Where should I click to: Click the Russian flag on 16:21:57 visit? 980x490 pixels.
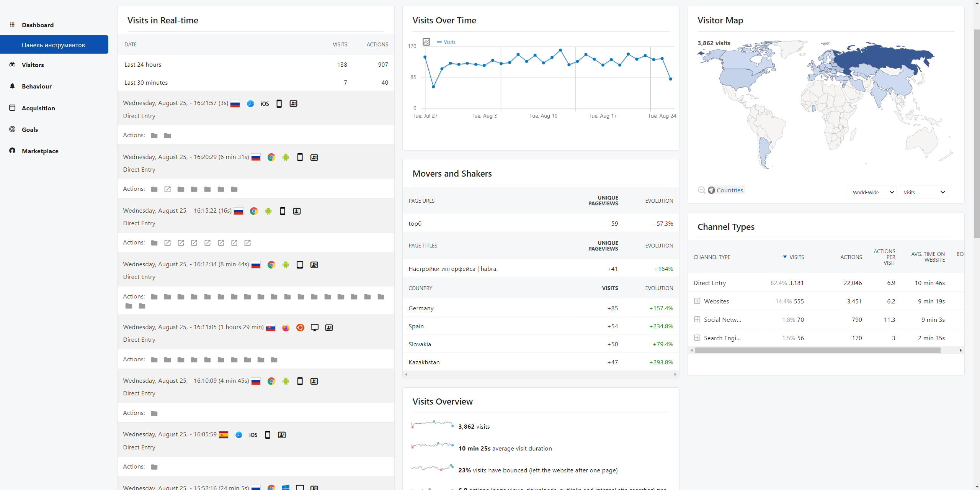point(235,103)
